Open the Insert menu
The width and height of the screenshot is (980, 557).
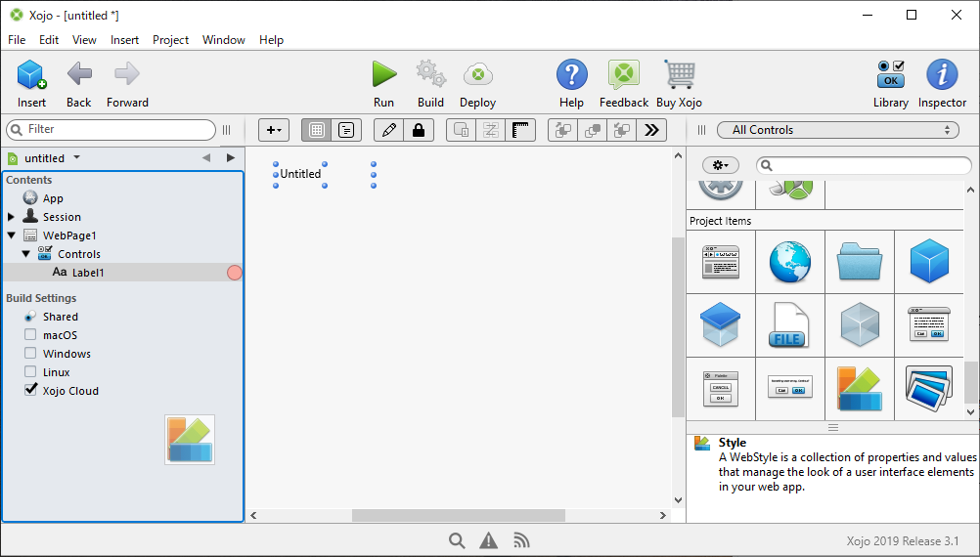124,40
